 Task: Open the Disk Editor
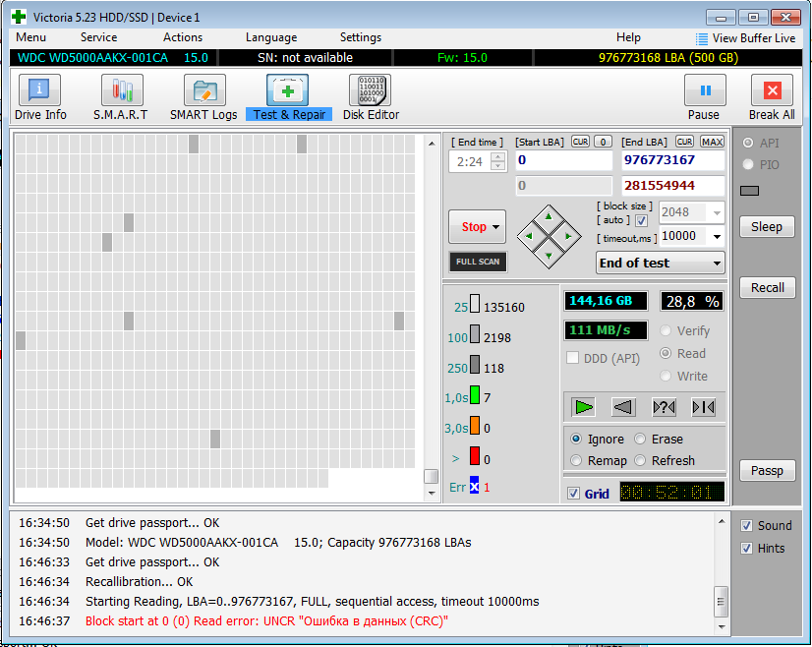click(x=371, y=96)
